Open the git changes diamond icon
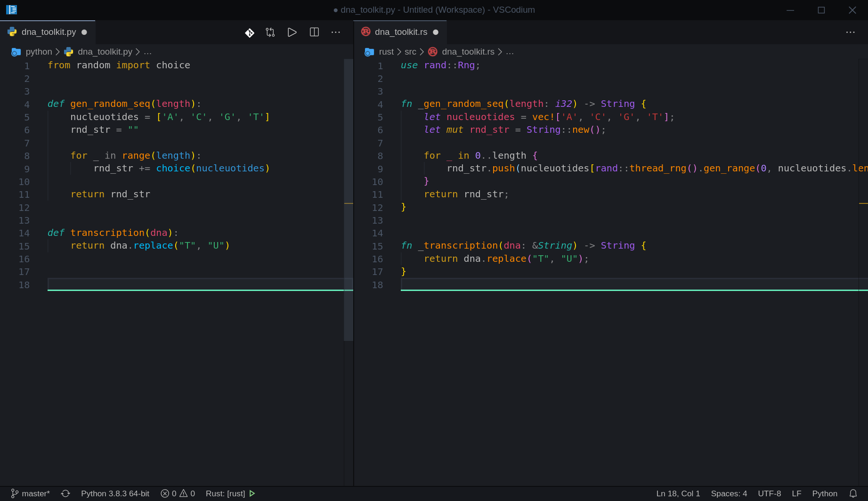 [250, 32]
